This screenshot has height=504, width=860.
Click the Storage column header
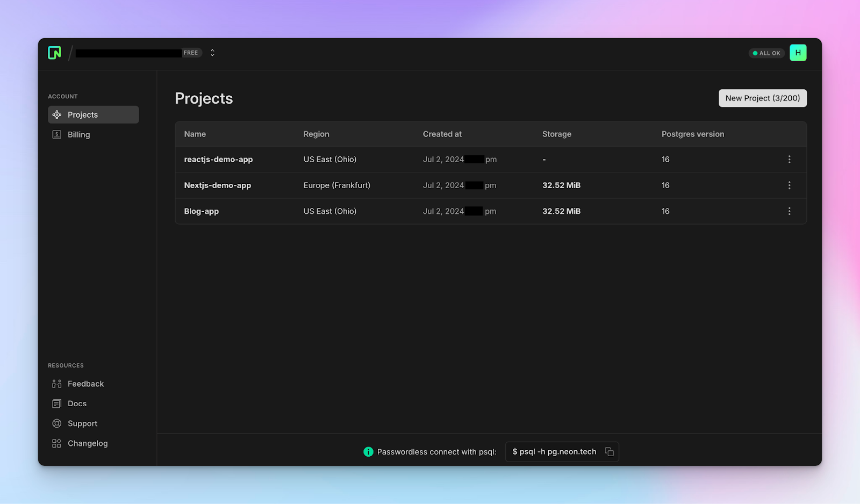[x=557, y=134]
